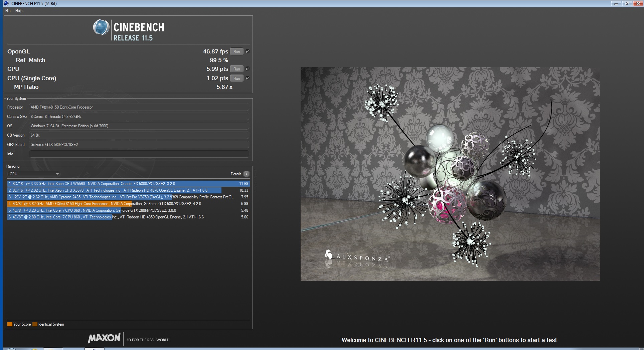Select ranking row 2 Xeon X5570
Viewport: 644px width, 350px height.
click(x=128, y=190)
